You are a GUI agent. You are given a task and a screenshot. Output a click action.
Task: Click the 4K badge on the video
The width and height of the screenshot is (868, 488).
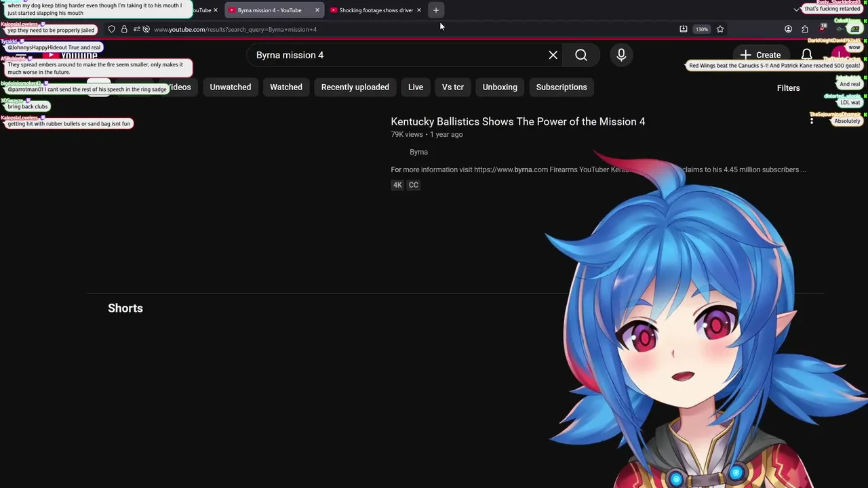(397, 185)
